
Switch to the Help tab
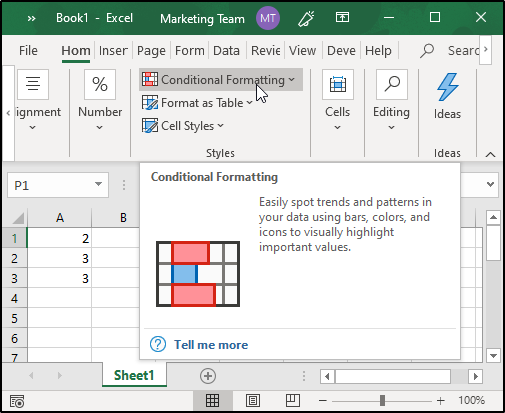[378, 51]
